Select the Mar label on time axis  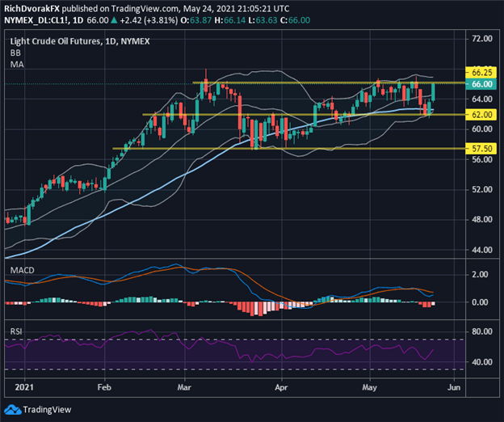click(184, 387)
